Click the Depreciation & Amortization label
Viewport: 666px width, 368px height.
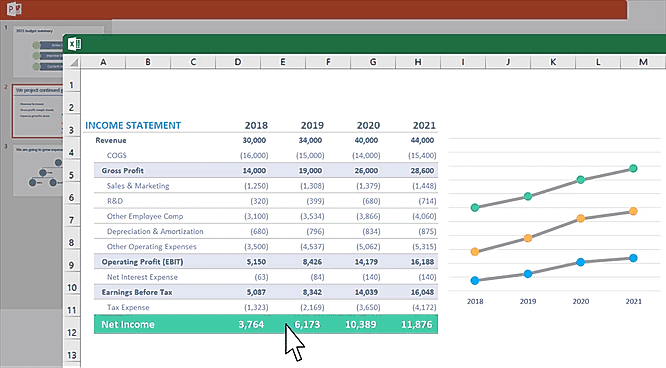[155, 232]
